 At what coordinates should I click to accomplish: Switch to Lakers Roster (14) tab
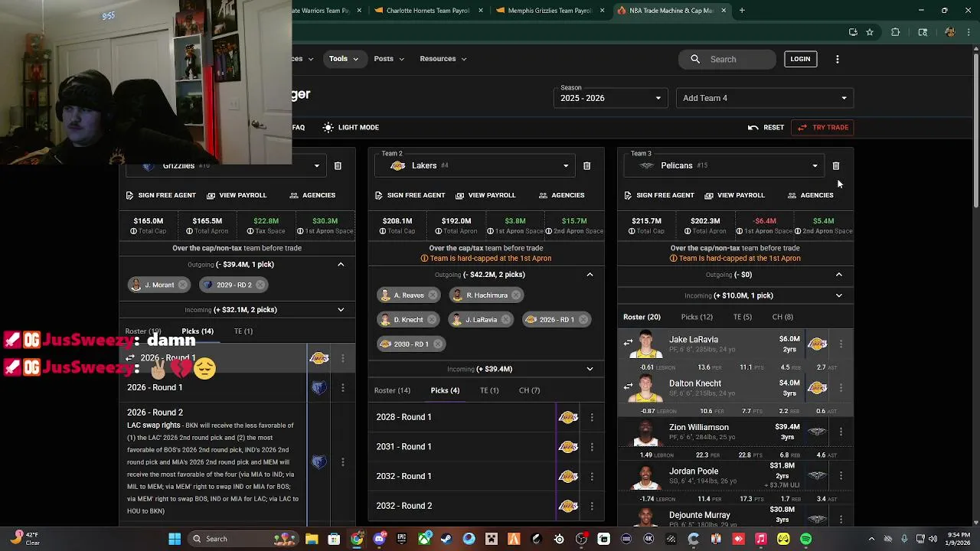(x=392, y=390)
